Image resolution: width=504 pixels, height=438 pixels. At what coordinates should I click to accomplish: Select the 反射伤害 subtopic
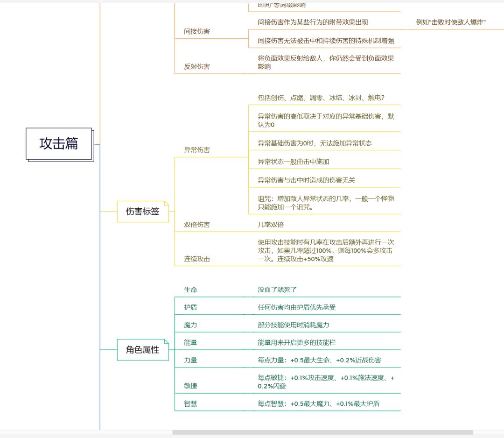[197, 67]
